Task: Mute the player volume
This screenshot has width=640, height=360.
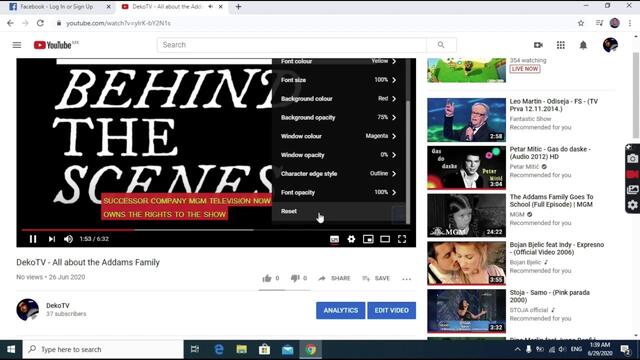Action: click(x=68, y=239)
